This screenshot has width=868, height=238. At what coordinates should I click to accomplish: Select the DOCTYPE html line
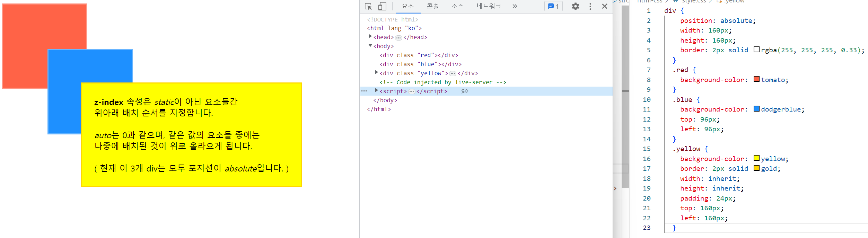click(x=393, y=19)
